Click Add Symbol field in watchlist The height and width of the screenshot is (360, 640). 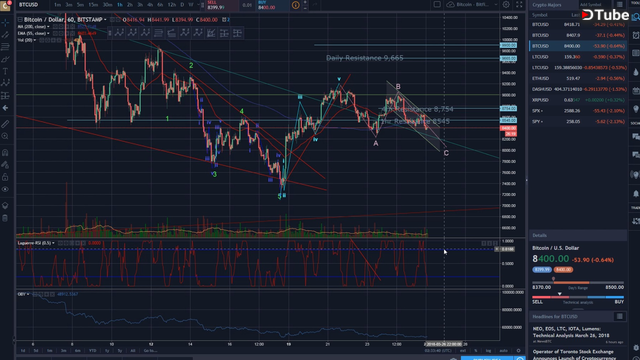click(x=590, y=4)
